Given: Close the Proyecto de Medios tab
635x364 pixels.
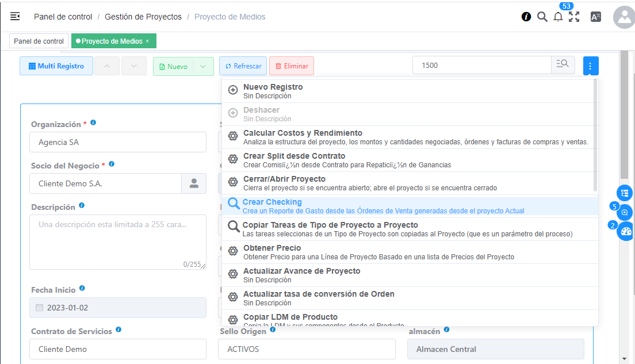Looking at the screenshot, I should point(147,41).
